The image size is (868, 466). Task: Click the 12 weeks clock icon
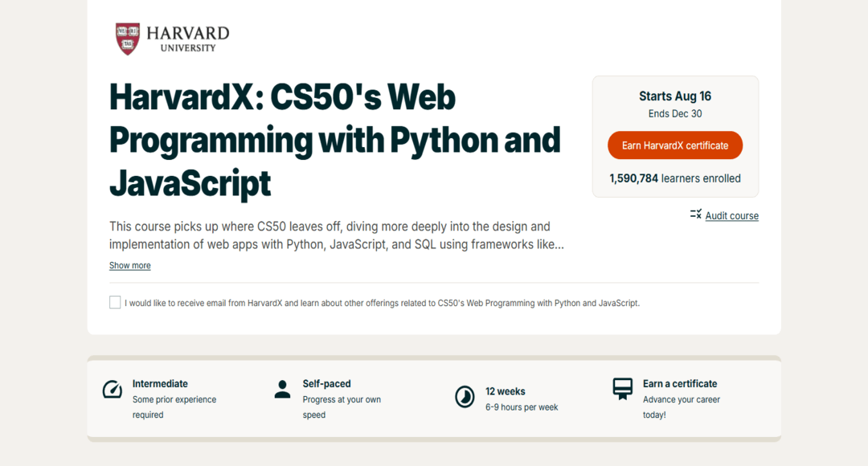[x=465, y=397]
